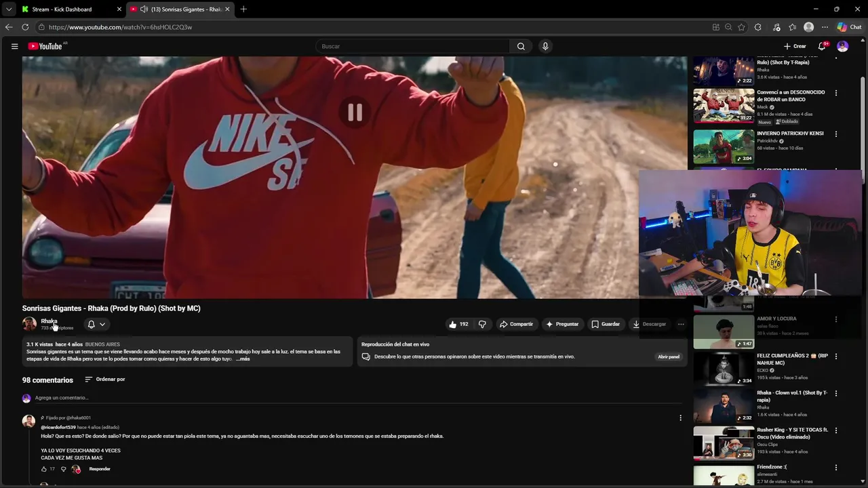Open the browser profile avatar
Image resolution: width=868 pixels, height=488 pixels.
point(808,27)
